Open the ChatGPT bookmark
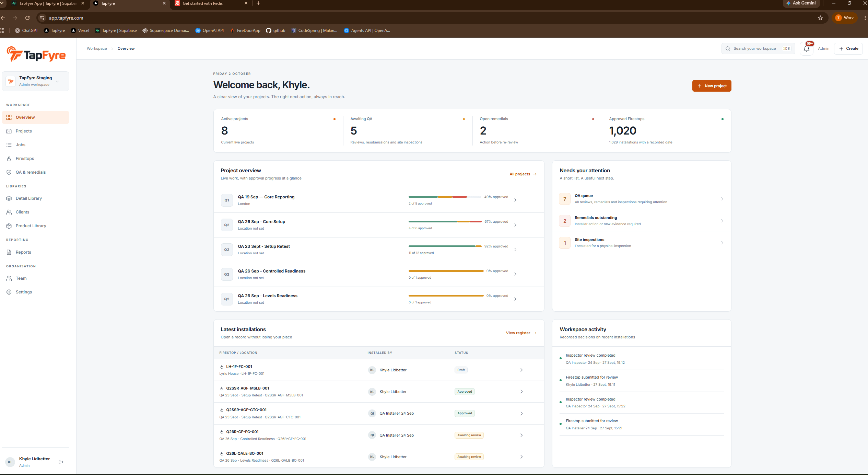Viewport: 868px width, 475px height. coord(26,31)
